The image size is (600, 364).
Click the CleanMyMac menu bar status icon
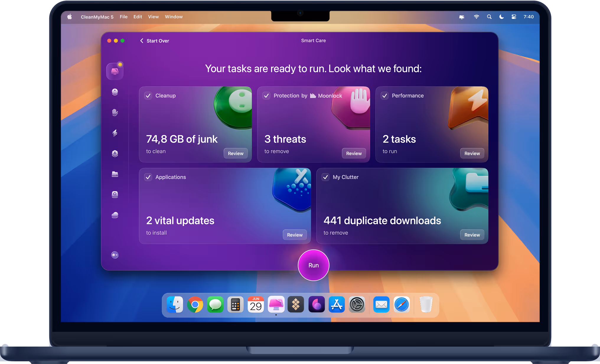point(462,17)
